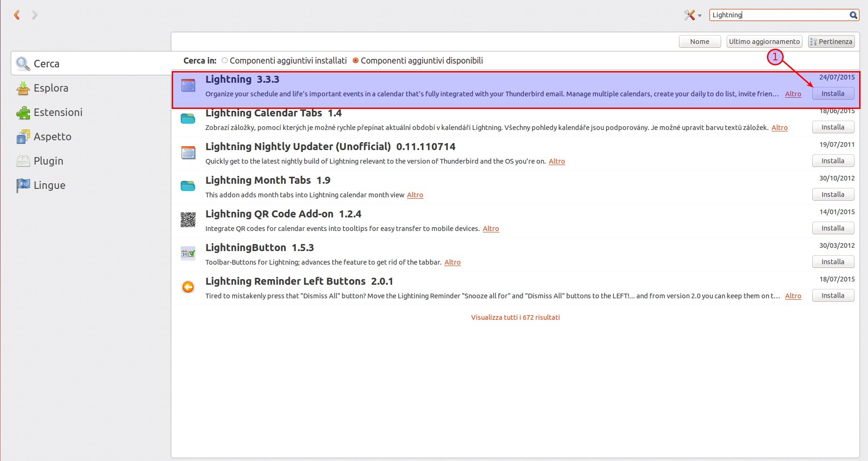Image resolution: width=868 pixels, height=461 pixels.
Task: Install LightningButton 1.5.3
Action: pyautogui.click(x=833, y=262)
